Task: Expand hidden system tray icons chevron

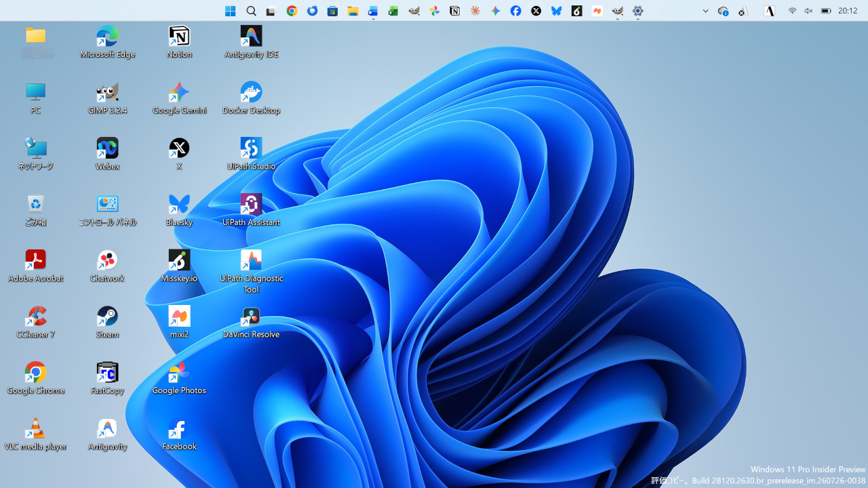Action: (705, 11)
